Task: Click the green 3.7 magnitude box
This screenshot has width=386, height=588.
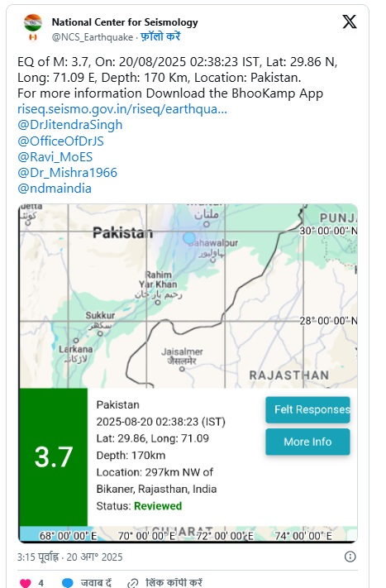Action: click(53, 457)
